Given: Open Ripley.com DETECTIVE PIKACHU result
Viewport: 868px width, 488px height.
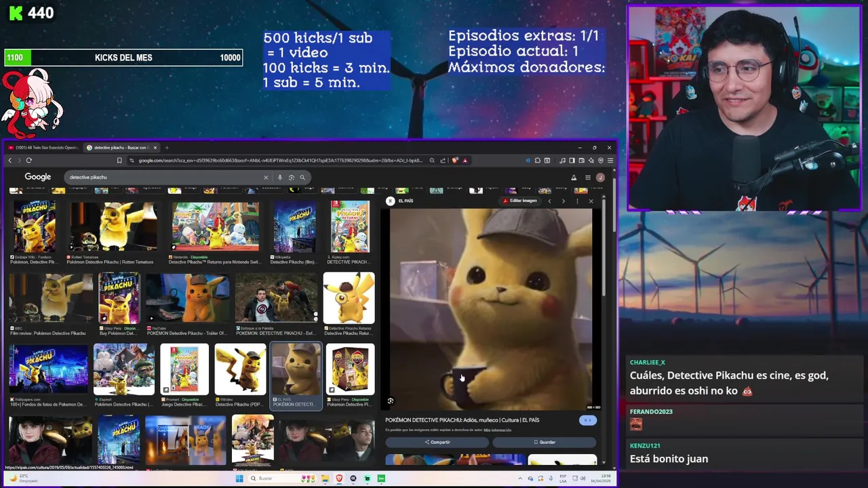Looking at the screenshot, I should 350,231.
